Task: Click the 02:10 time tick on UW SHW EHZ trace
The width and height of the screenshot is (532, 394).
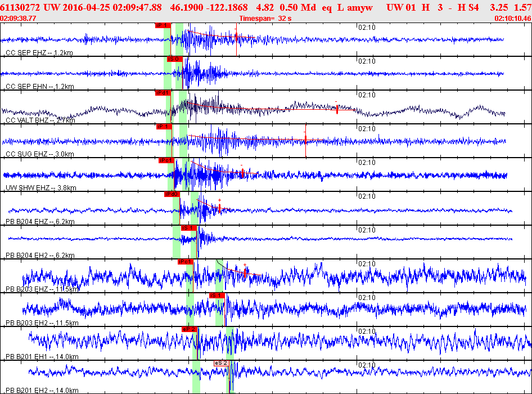Action: point(367,163)
